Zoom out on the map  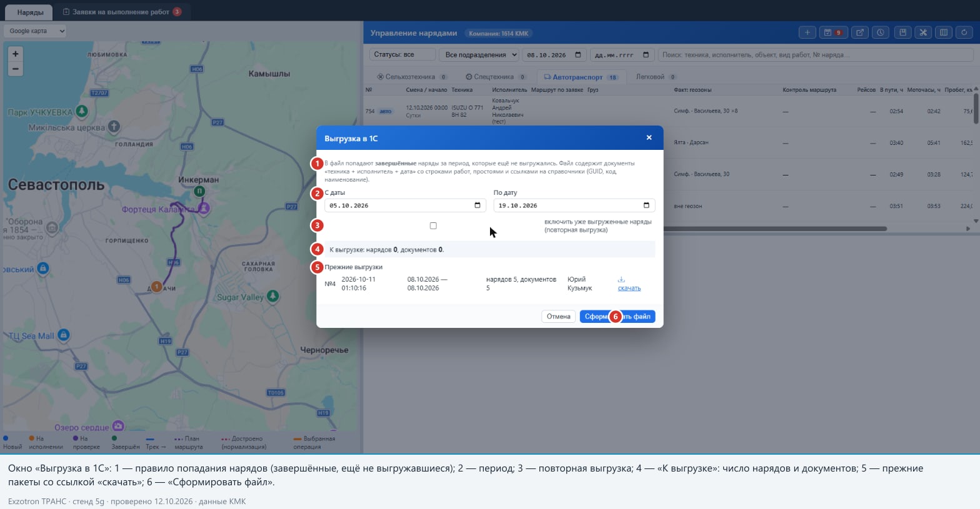16,69
